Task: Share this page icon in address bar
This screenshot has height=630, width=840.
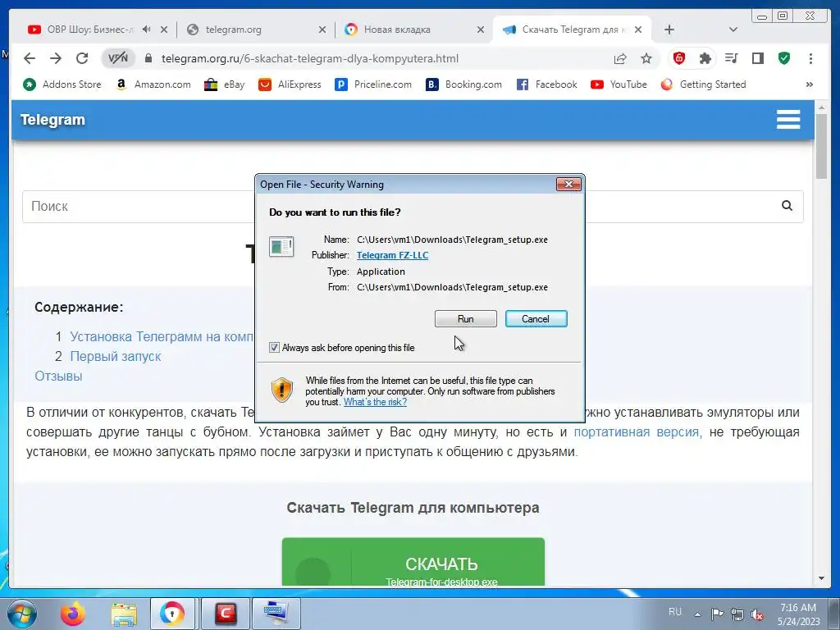Action: pyautogui.click(x=620, y=58)
